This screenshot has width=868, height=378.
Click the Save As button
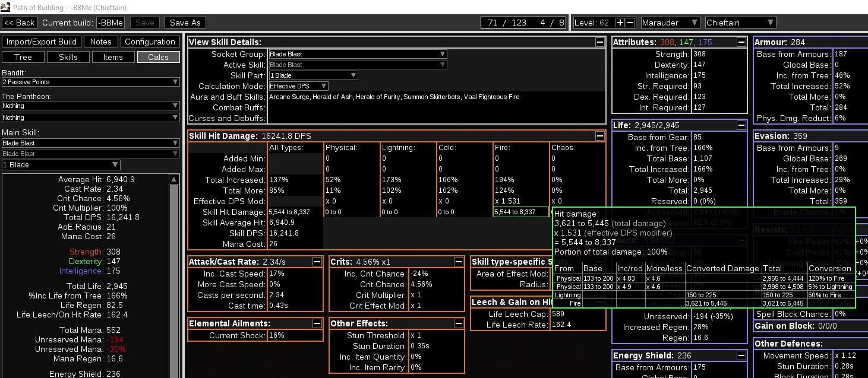pyautogui.click(x=185, y=23)
